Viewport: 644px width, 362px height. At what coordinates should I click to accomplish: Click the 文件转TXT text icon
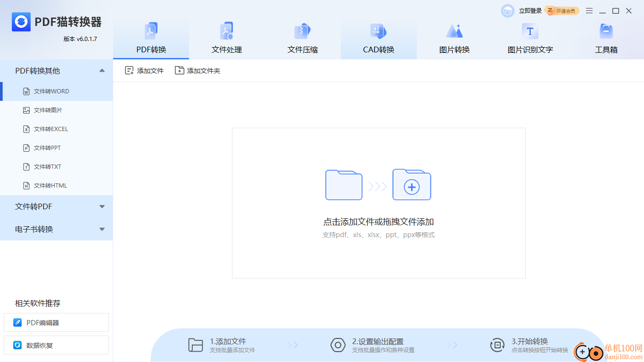pos(26,167)
